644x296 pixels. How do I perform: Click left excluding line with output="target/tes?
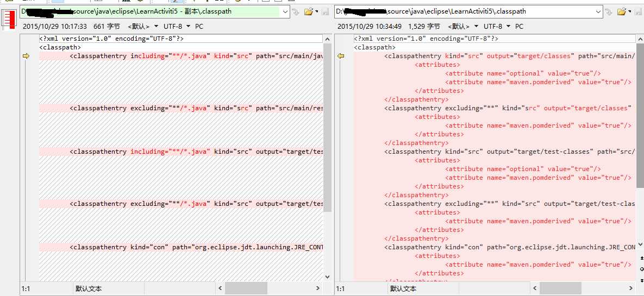point(181,204)
